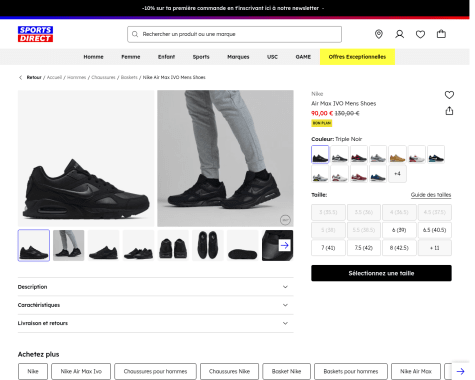Viewport: 475px width, 380px height.
Task: Show more colors with +4 button
Action: 397,174
